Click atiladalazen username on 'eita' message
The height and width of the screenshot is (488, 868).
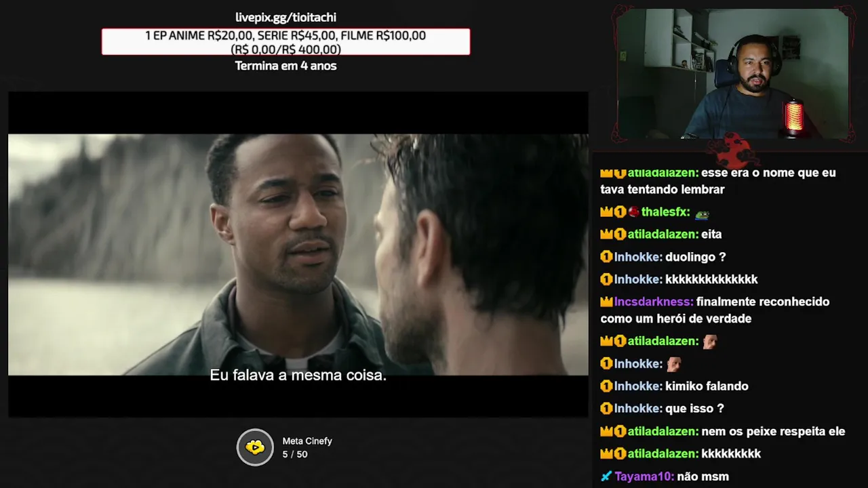663,235
